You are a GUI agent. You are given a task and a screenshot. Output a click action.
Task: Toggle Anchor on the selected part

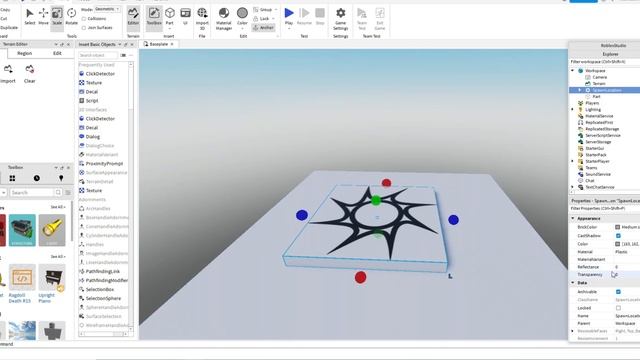point(263,28)
